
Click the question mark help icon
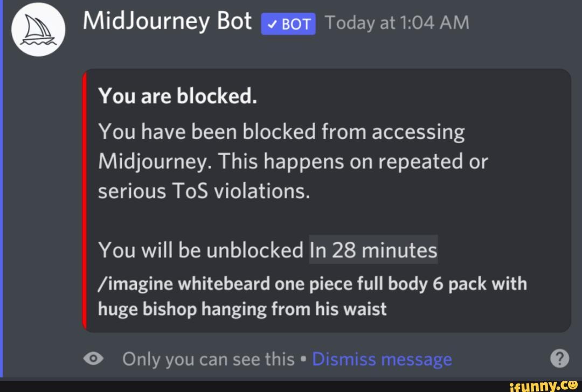click(x=560, y=358)
